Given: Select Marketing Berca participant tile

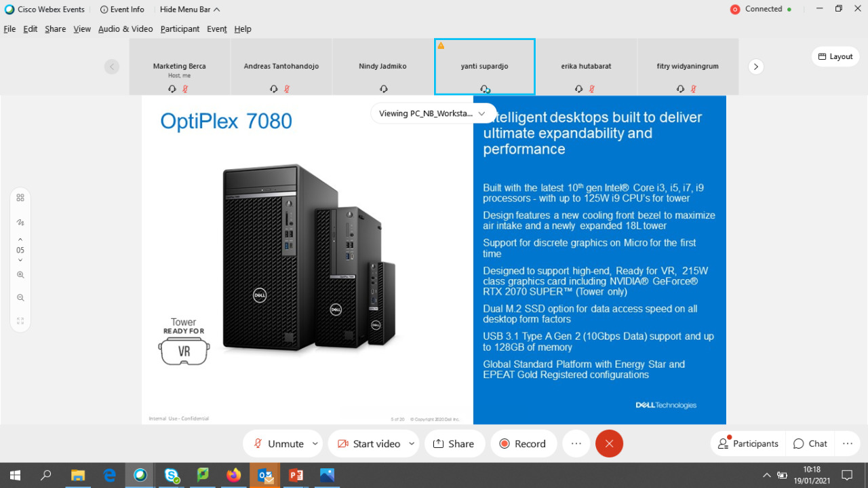Looking at the screenshot, I should click(x=180, y=67).
